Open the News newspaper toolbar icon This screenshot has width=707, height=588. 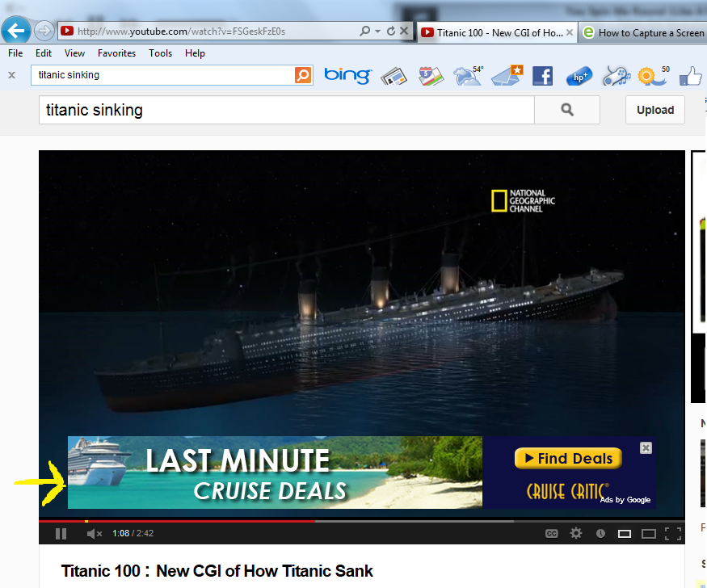point(394,76)
